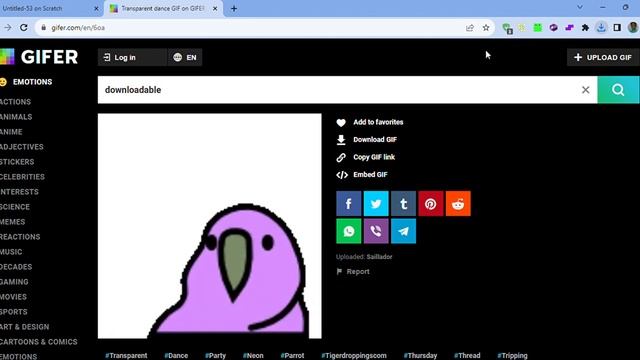Click the GIFER logo
The width and height of the screenshot is (640, 360).
pos(39,57)
